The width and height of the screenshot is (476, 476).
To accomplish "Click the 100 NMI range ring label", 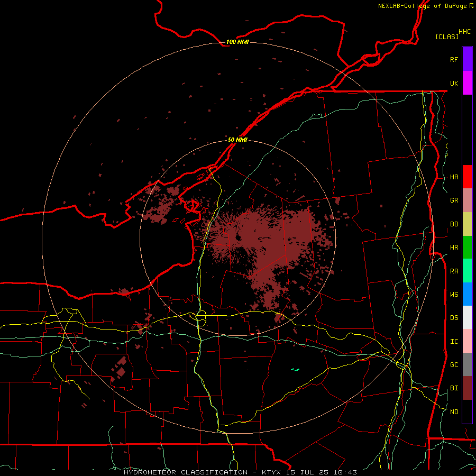I will tap(237, 42).
